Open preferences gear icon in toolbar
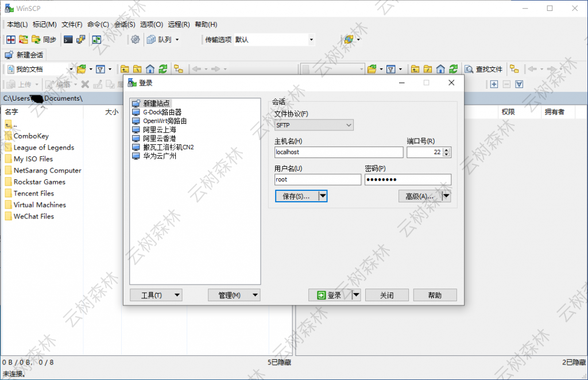 click(136, 40)
